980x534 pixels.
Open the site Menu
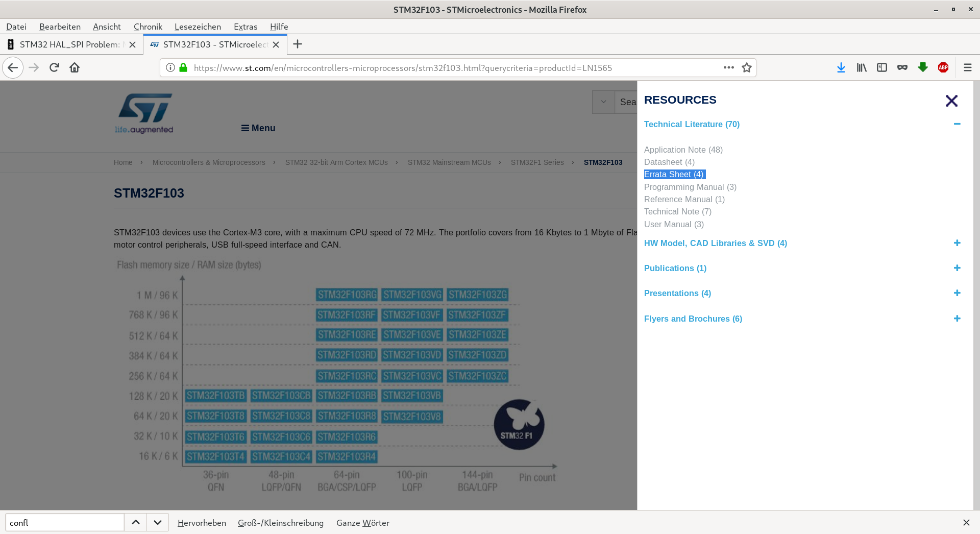(258, 128)
